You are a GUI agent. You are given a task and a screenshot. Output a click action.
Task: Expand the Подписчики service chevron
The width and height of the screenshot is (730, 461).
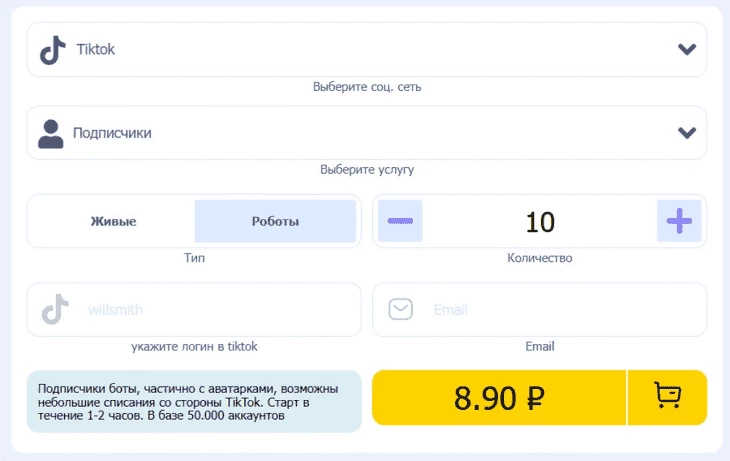click(687, 133)
